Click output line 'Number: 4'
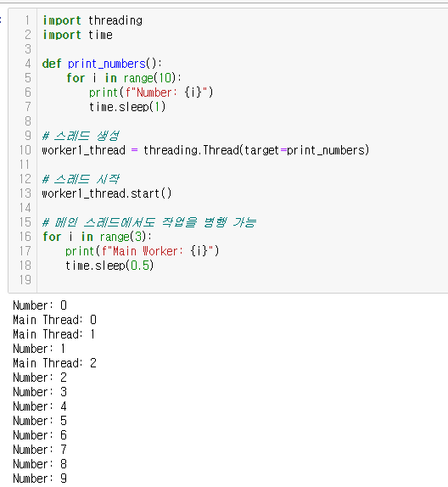 click(x=40, y=406)
